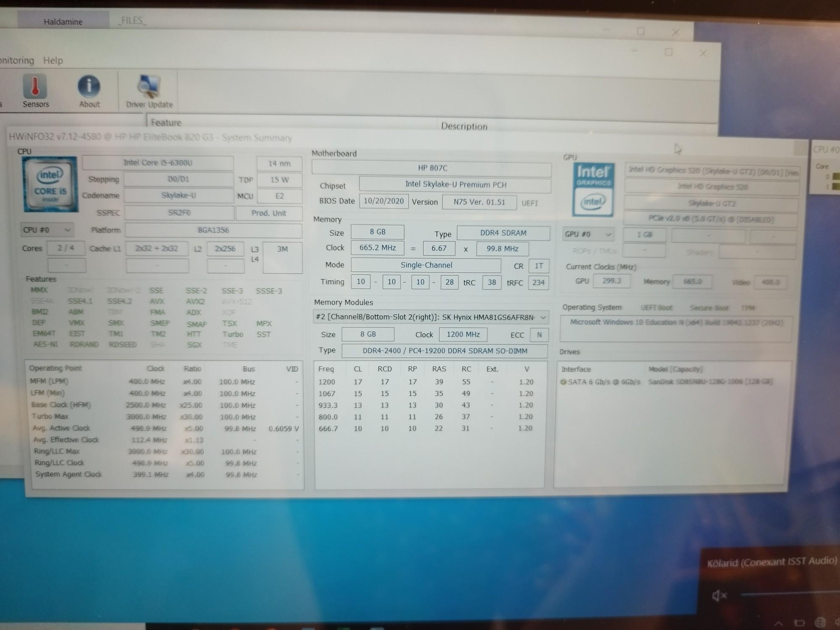Image resolution: width=840 pixels, height=630 pixels.
Task: Open the Monitoring menu
Action: pos(17,60)
